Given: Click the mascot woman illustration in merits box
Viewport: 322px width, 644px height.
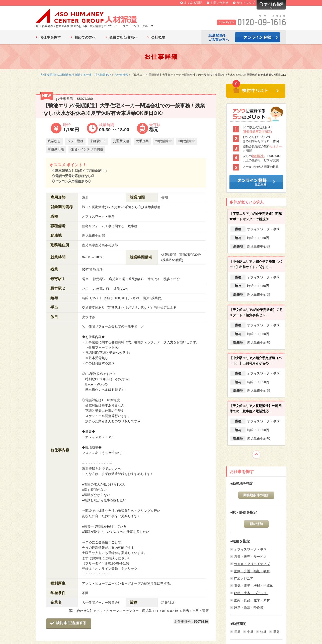Looking at the screenshot, I should click(276, 114).
